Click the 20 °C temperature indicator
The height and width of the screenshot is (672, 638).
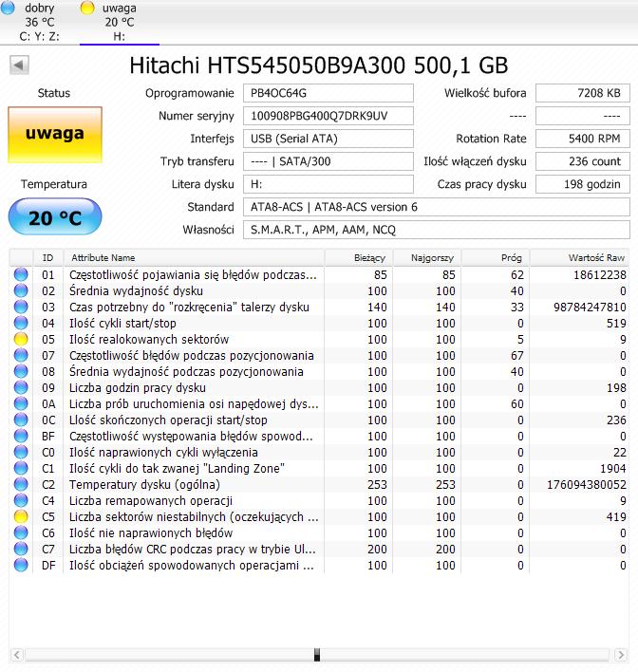tap(55, 216)
